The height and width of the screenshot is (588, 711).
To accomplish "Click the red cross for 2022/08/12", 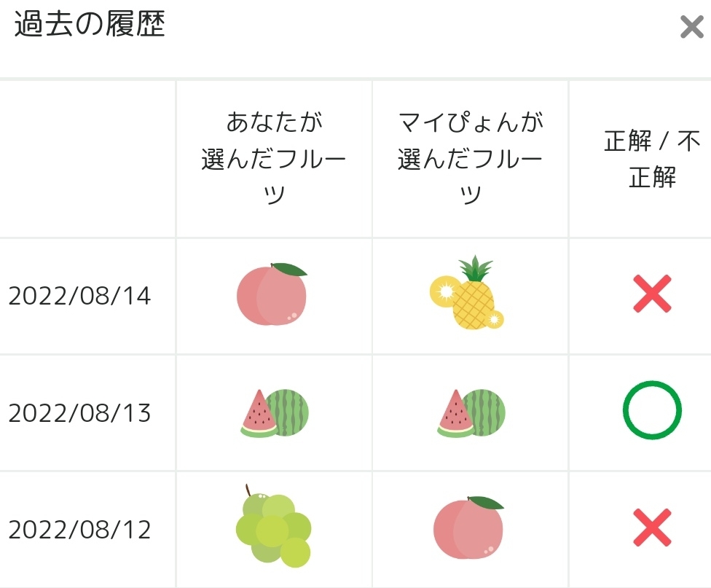I will pyautogui.click(x=652, y=528).
